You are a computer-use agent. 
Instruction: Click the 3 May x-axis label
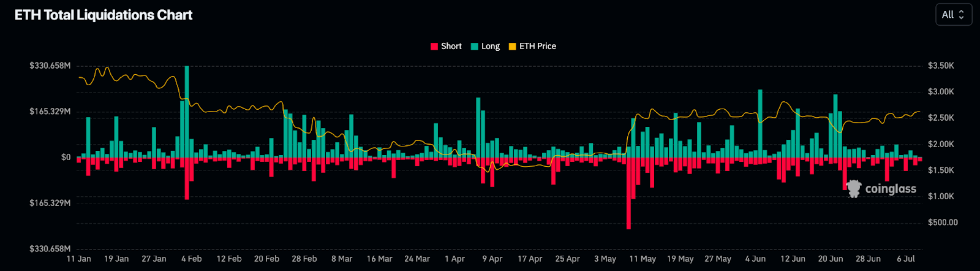point(605,259)
